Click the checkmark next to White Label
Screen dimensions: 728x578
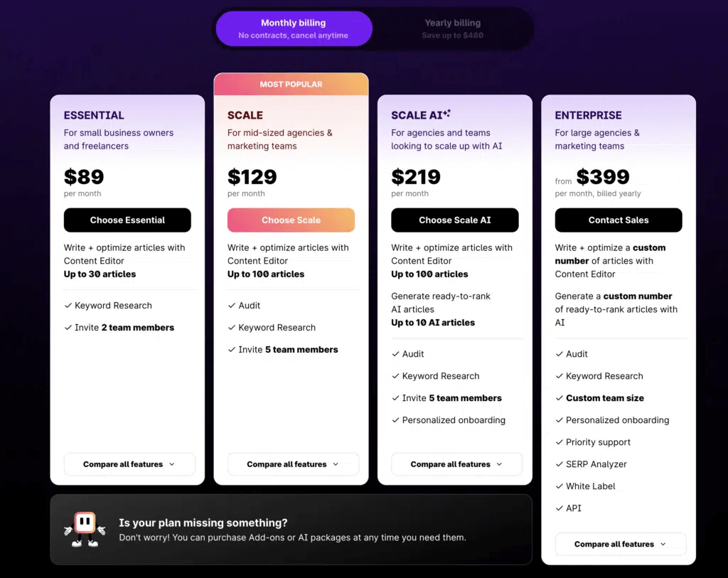pos(561,486)
